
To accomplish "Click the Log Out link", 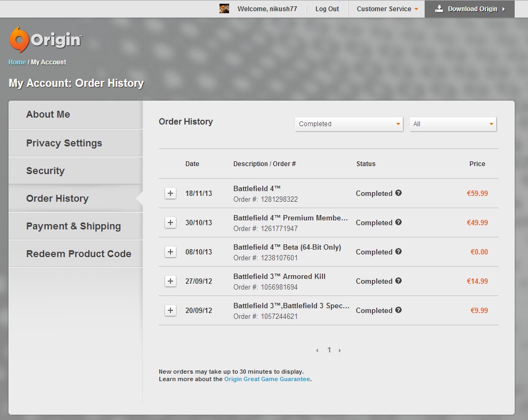I will tap(327, 9).
